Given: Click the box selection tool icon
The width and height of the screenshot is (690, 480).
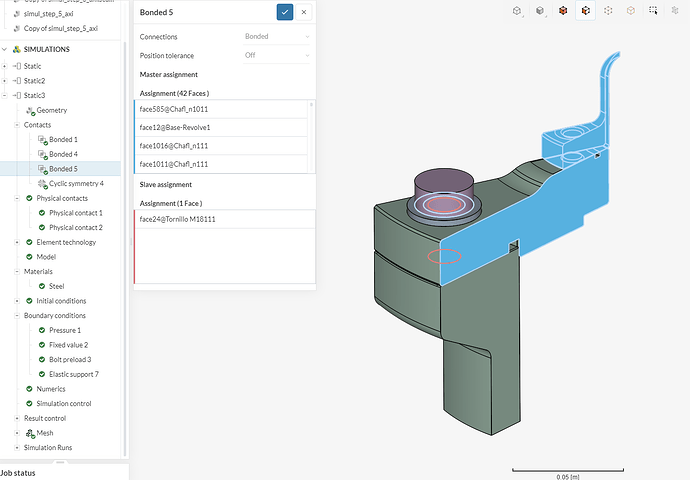Looking at the screenshot, I should point(653,12).
